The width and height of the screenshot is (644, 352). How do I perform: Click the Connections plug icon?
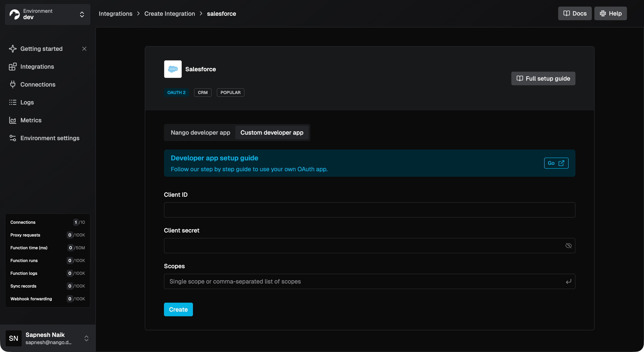tap(13, 84)
